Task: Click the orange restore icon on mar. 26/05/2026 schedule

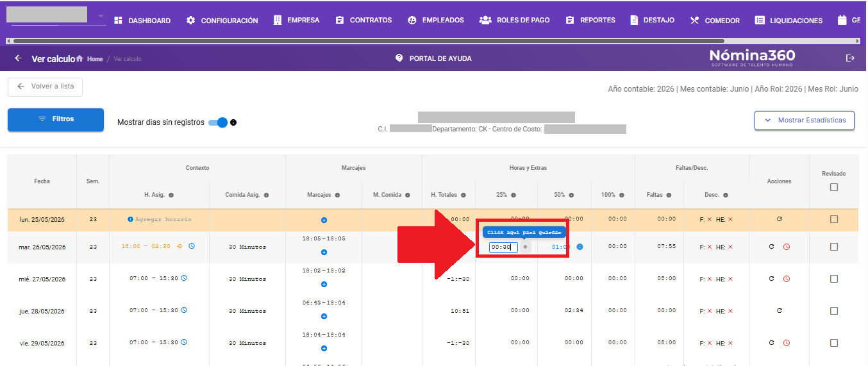Action: [x=179, y=246]
